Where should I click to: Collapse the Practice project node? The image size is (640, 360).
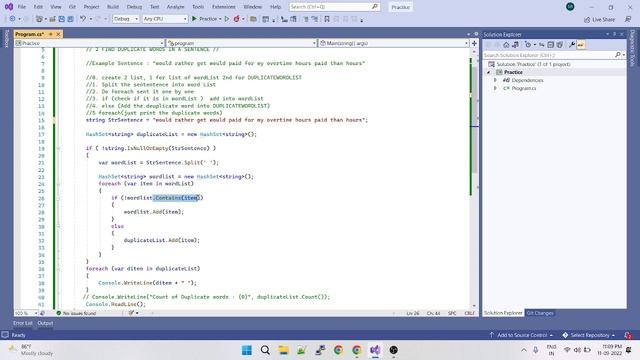489,72
